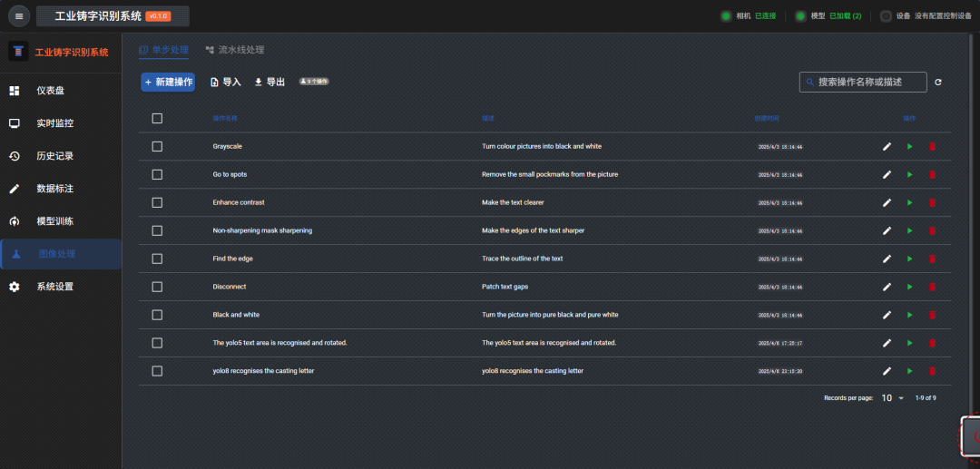This screenshot has height=469, width=980.
Task: Click the 新建操作 button
Action: (168, 82)
